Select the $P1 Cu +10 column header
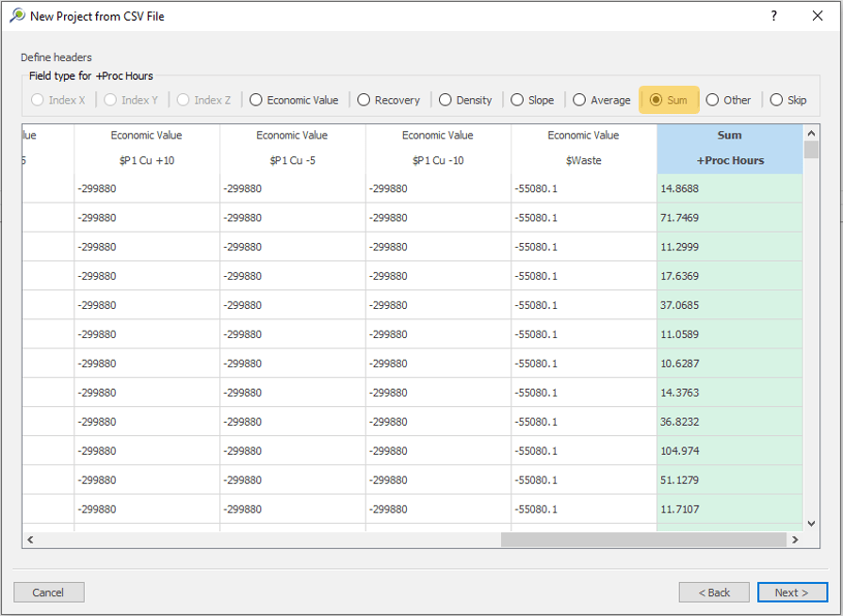The height and width of the screenshot is (616, 843). [x=146, y=160]
